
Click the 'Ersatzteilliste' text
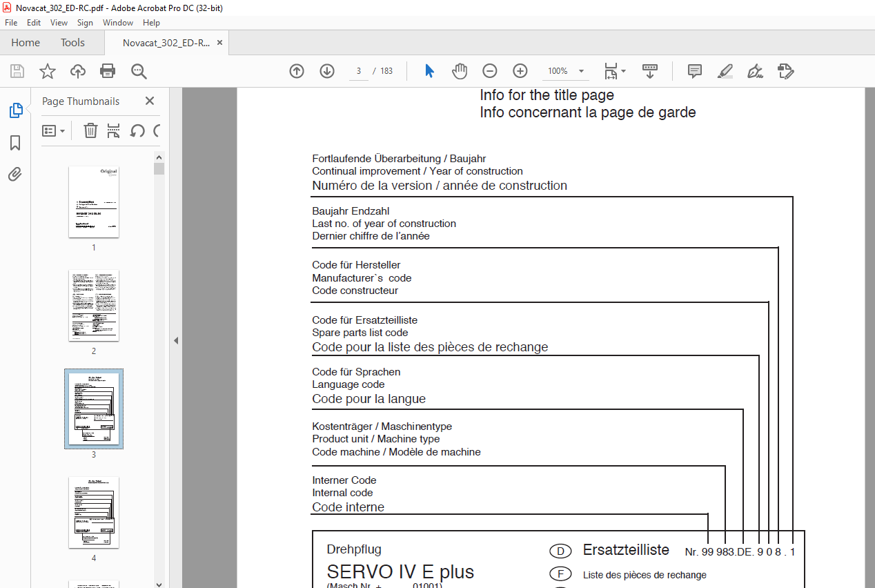pyautogui.click(x=626, y=550)
